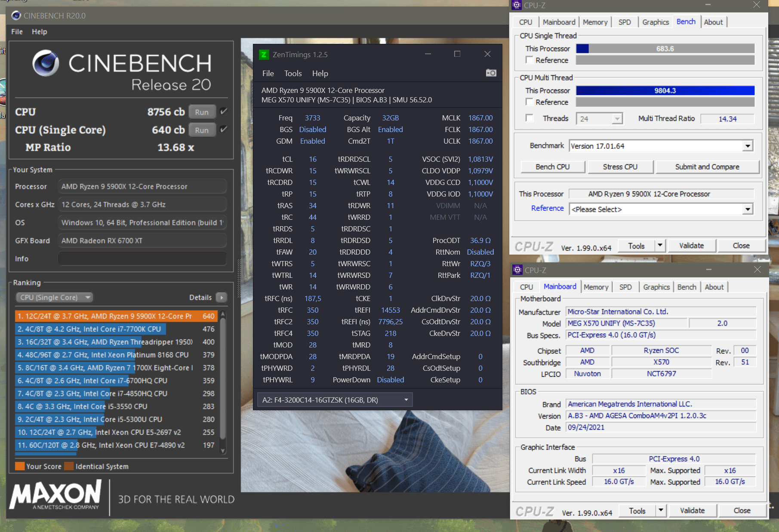Open About tab in lower CPU-Z
The height and width of the screenshot is (532, 779).
click(714, 287)
